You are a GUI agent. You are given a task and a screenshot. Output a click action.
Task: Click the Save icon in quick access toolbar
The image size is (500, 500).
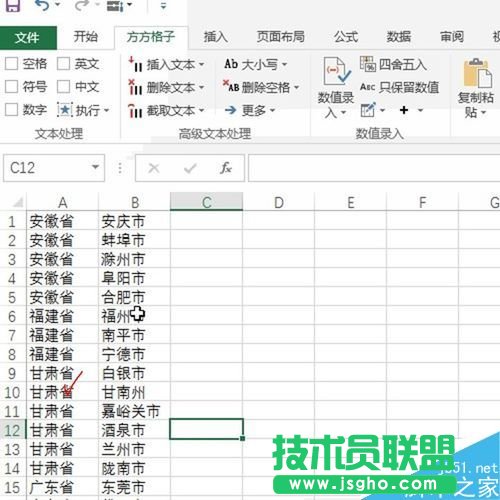tap(13, 5)
